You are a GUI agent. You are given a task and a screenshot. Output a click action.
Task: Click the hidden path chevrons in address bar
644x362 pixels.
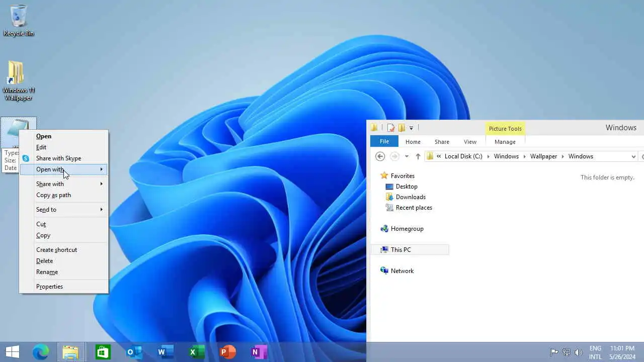pos(439,156)
